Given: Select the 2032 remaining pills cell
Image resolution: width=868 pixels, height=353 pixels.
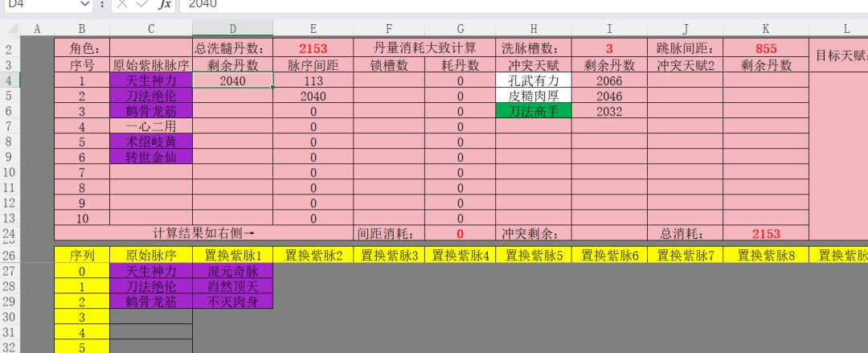Looking at the screenshot, I should click(x=609, y=111).
